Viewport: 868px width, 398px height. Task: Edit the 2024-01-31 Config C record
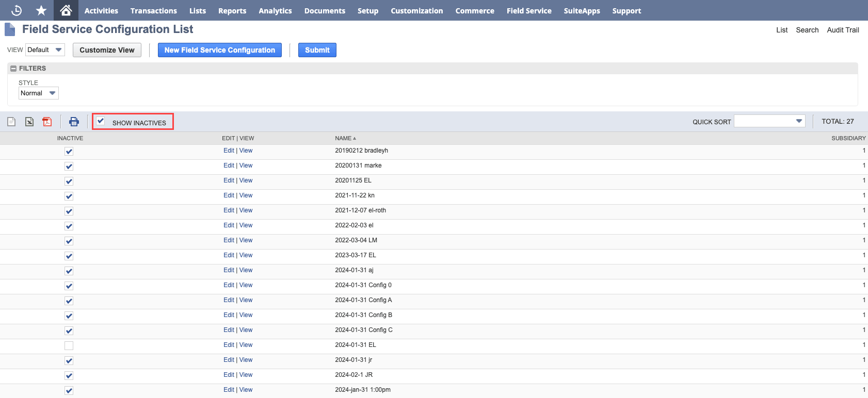(229, 330)
